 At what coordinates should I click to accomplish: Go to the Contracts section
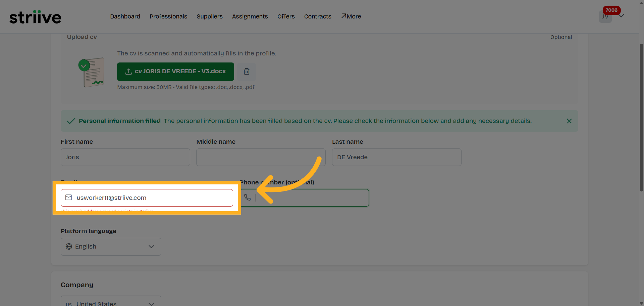pos(317,16)
